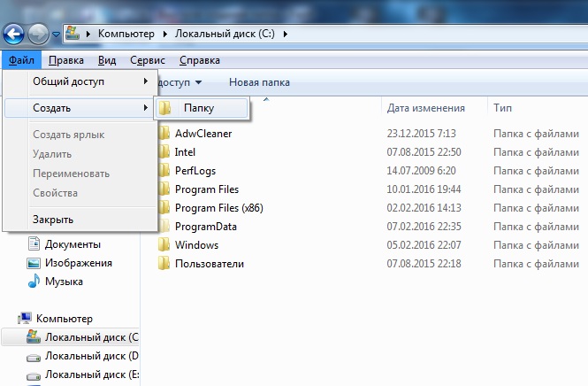The height and width of the screenshot is (386, 588).
Task: Select the Program Files (x86) folder
Action: pos(218,208)
